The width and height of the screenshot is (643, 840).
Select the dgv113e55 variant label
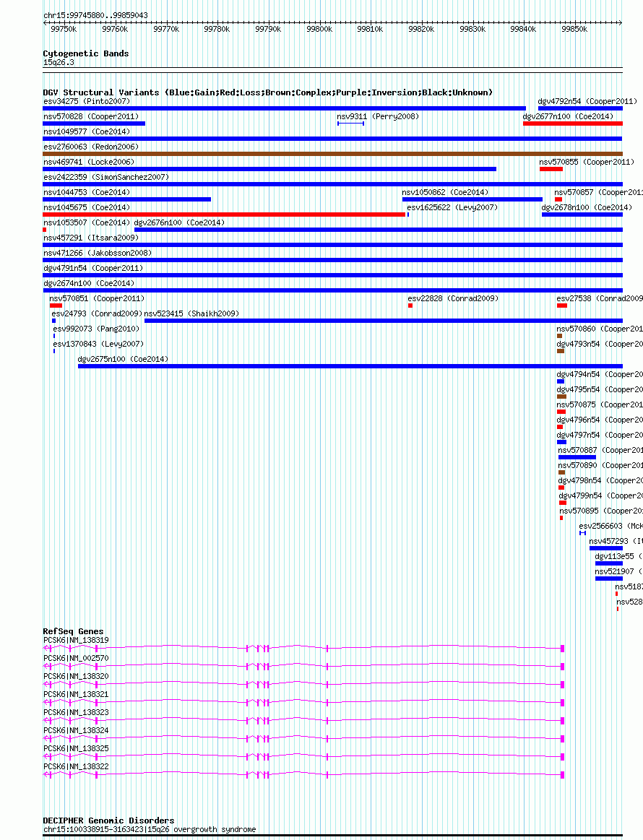[619, 557]
